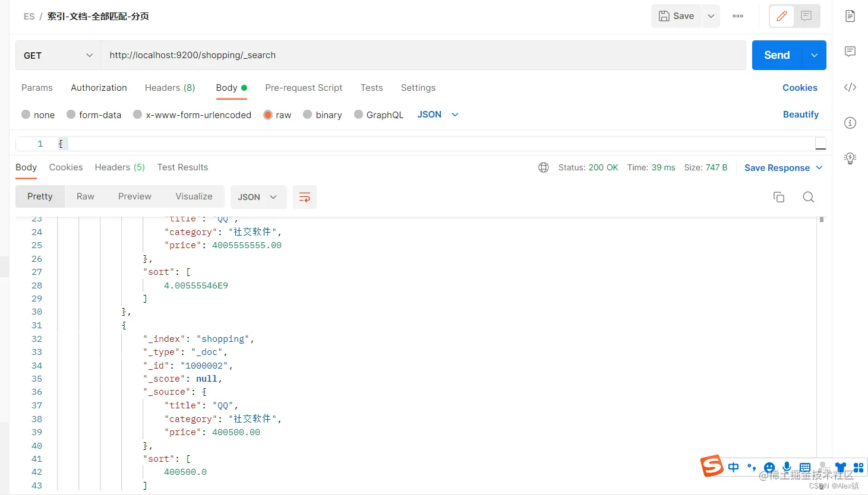Click the Beautify link
868x495 pixels.
801,115
